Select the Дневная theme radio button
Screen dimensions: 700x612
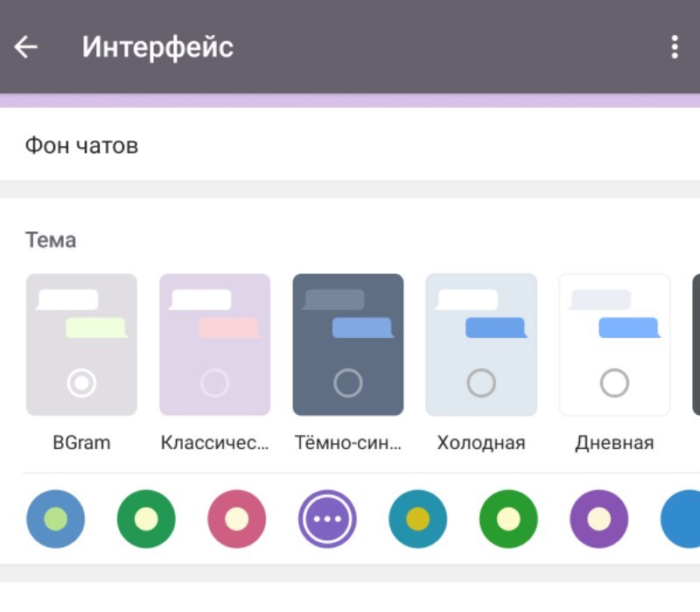tap(614, 383)
